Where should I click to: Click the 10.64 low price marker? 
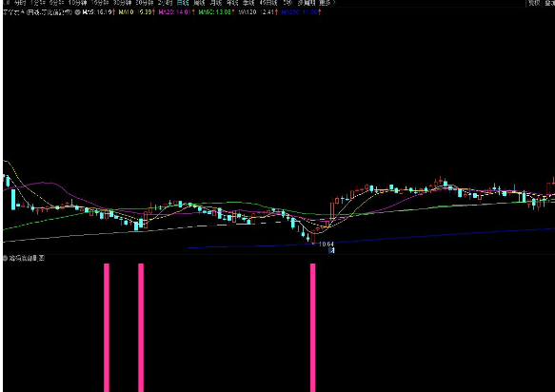326,245
